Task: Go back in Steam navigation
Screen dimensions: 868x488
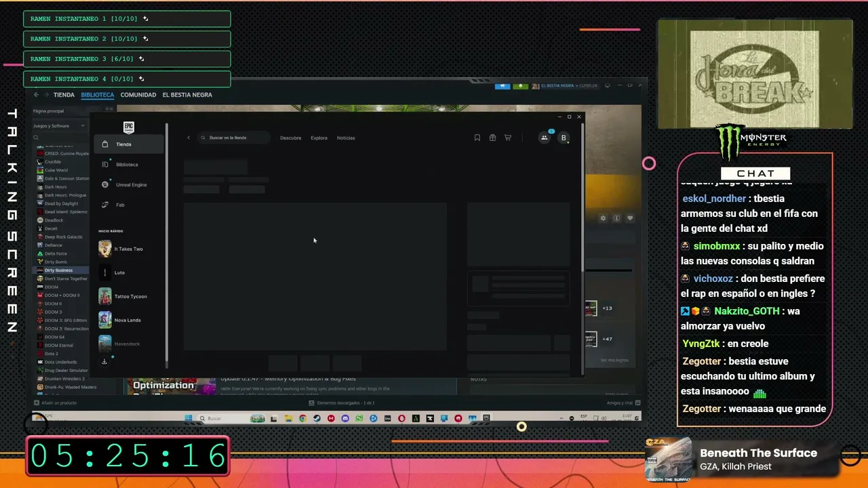Action: click(36, 95)
